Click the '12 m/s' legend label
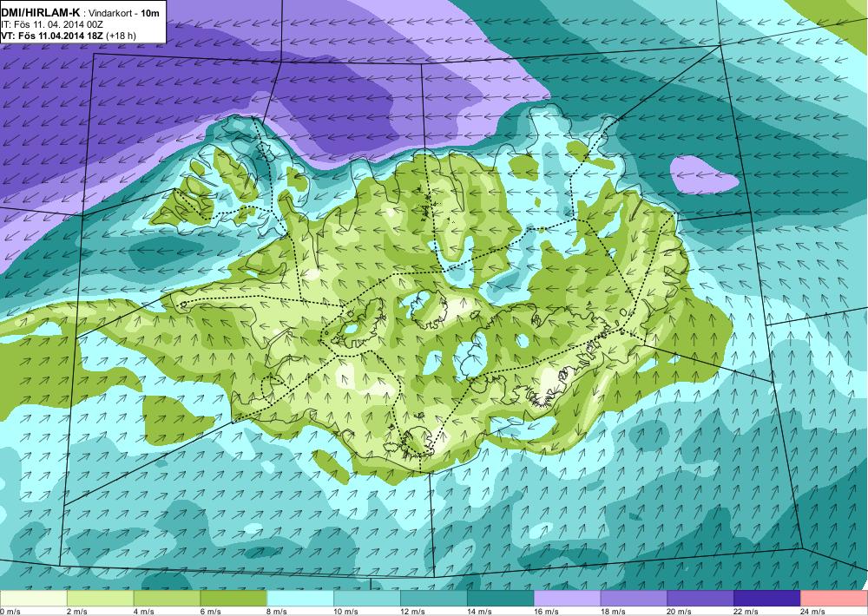868x616 pixels. 412,611
